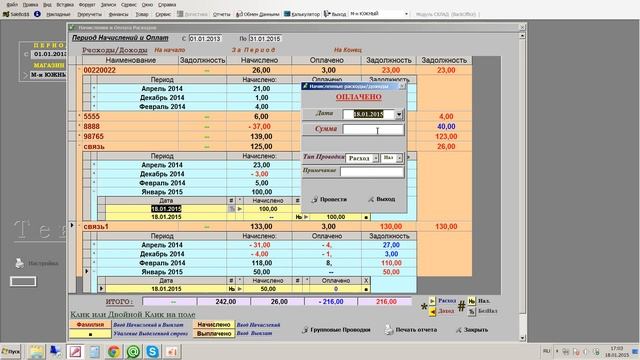The height and width of the screenshot is (360, 640).
Task: Click the Нал legend icon
Action: [x=471, y=301]
